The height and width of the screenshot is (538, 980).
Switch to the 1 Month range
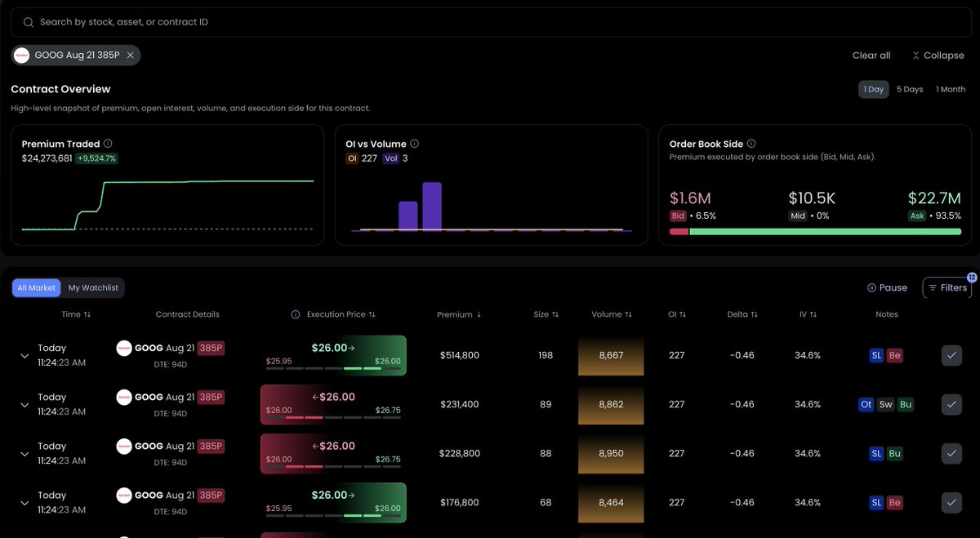951,89
